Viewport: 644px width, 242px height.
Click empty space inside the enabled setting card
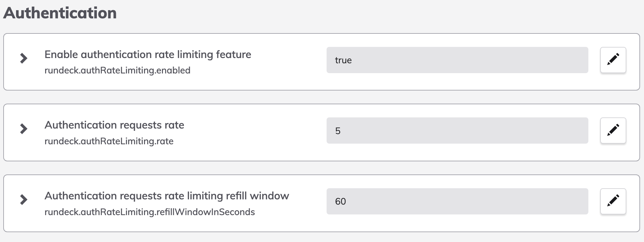pos(288,80)
